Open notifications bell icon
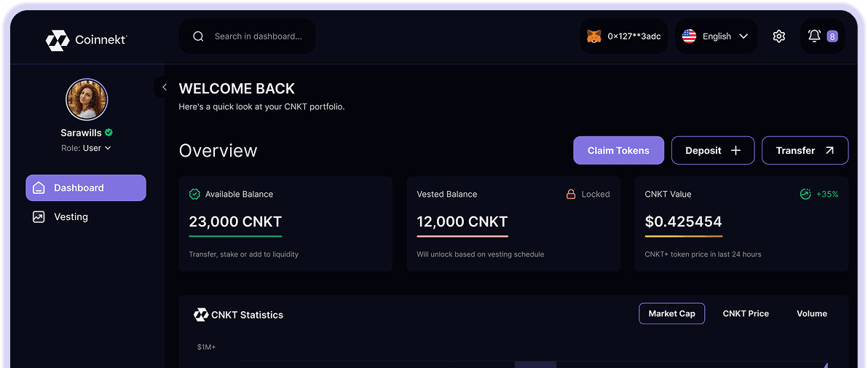 click(x=814, y=36)
